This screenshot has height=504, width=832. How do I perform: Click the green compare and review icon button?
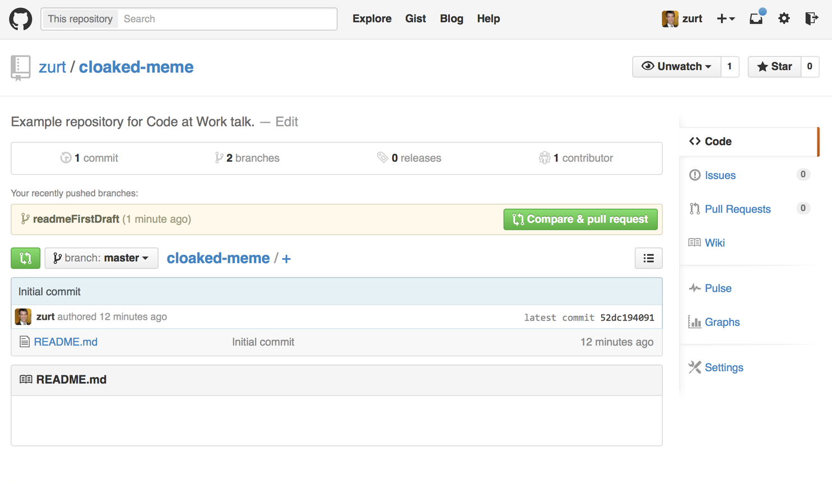(x=26, y=258)
